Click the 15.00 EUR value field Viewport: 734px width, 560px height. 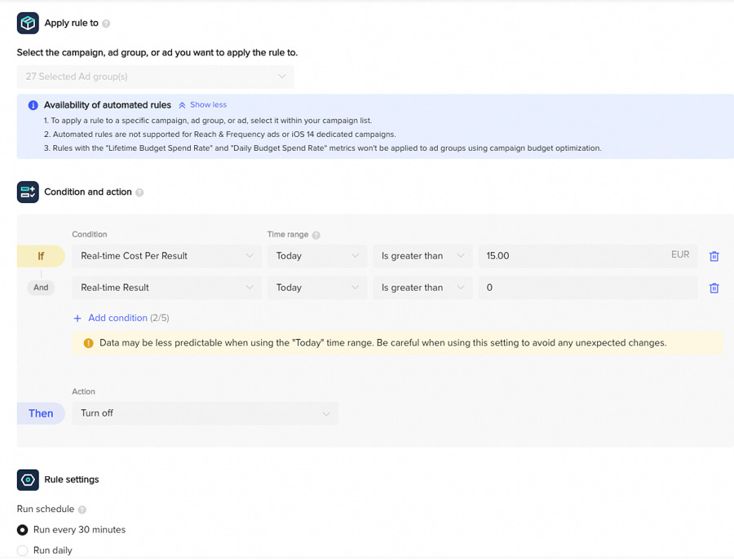(571, 256)
